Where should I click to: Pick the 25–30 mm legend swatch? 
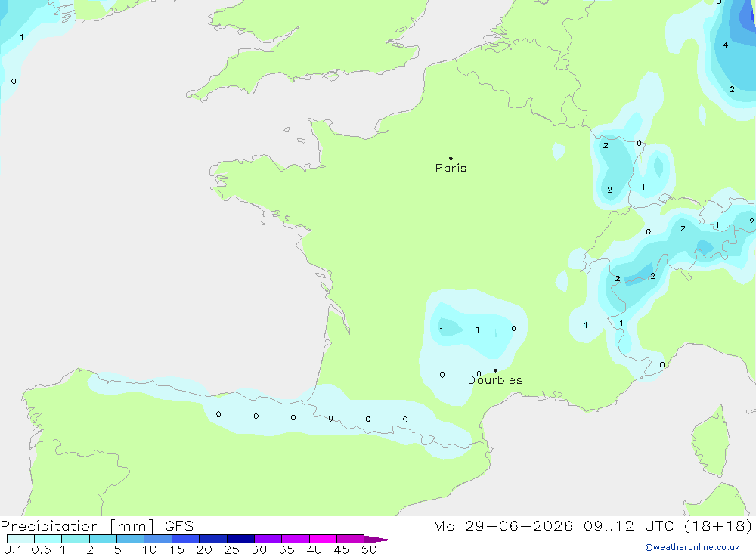[240, 539]
